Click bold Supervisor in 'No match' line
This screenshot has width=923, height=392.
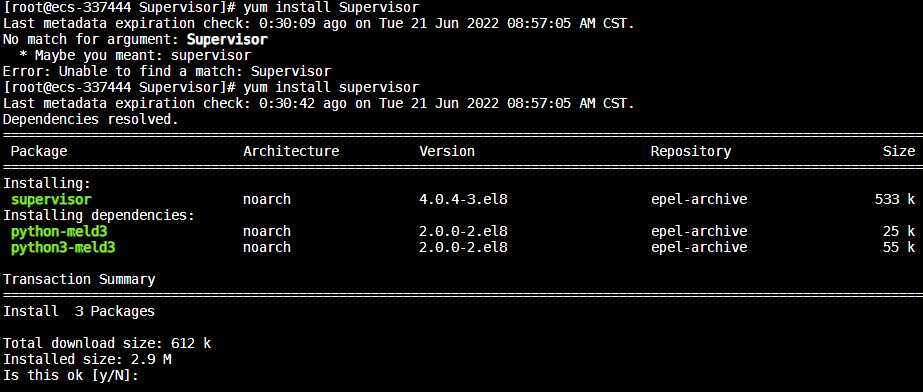(227, 40)
